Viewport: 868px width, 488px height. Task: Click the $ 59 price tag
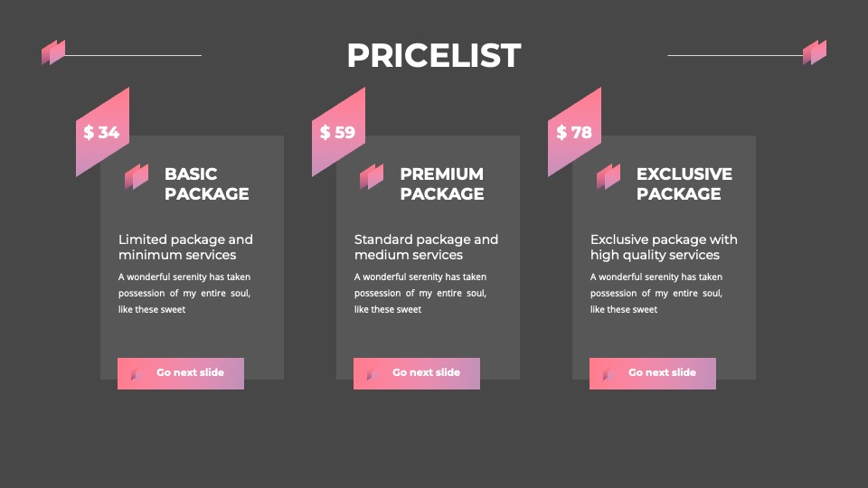point(338,132)
